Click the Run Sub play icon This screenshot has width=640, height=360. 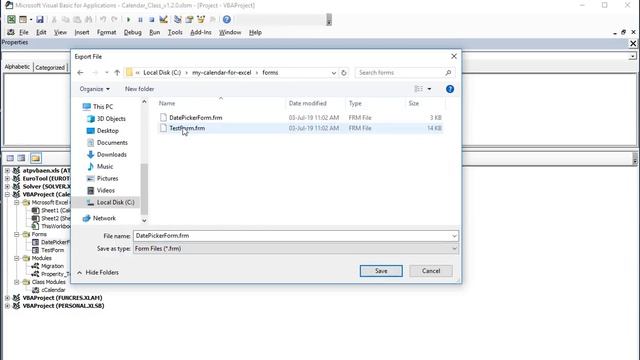[129, 19]
